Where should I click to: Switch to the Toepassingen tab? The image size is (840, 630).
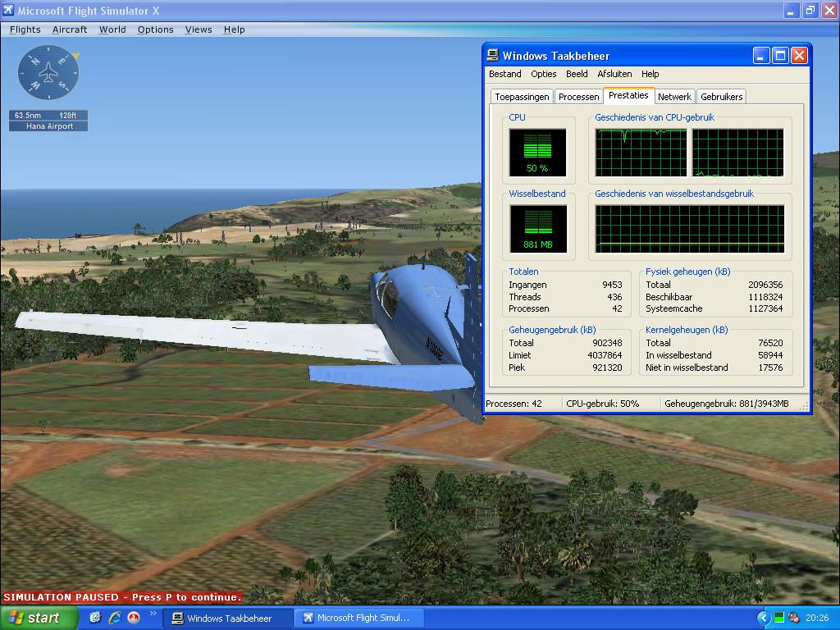[522, 97]
